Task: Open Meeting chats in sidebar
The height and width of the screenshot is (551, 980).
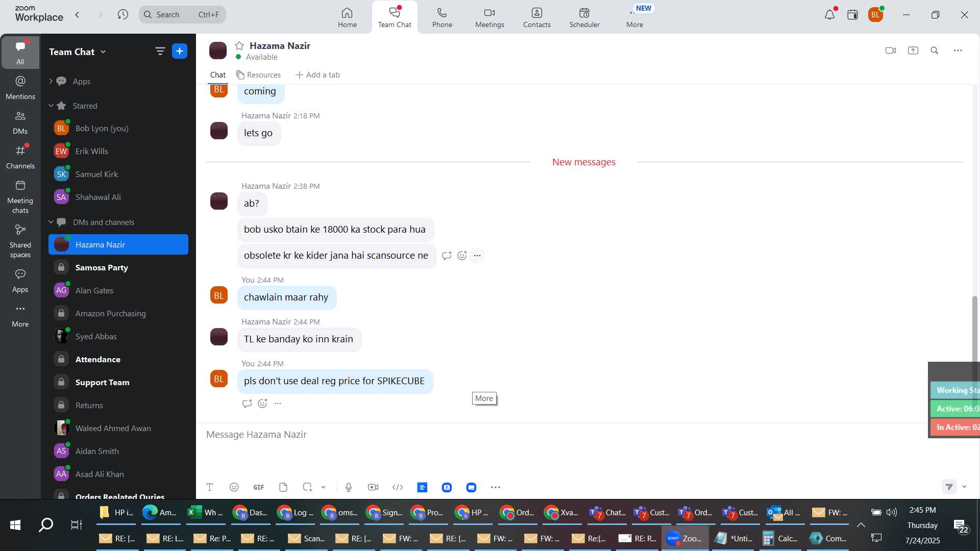Action: click(20, 197)
